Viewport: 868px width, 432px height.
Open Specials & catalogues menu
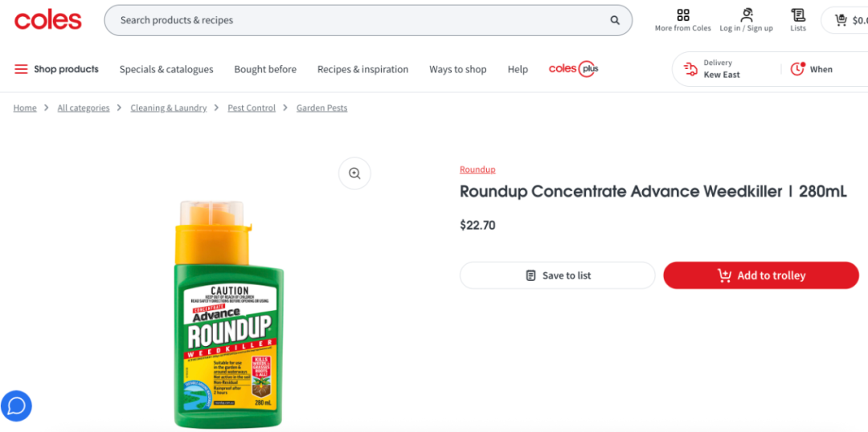166,69
